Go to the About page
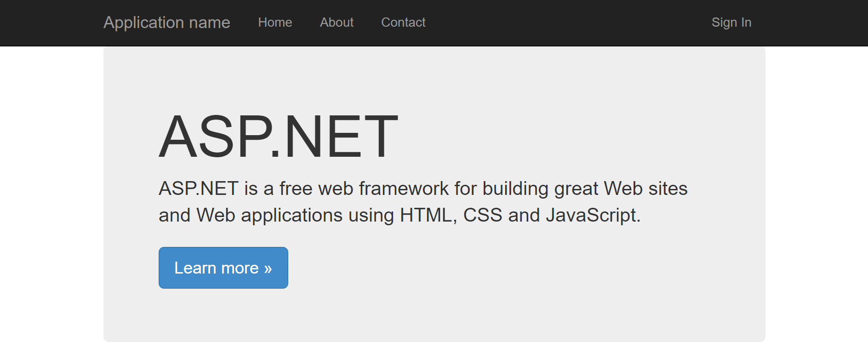Viewport: 868px width, 348px height. 337,23
